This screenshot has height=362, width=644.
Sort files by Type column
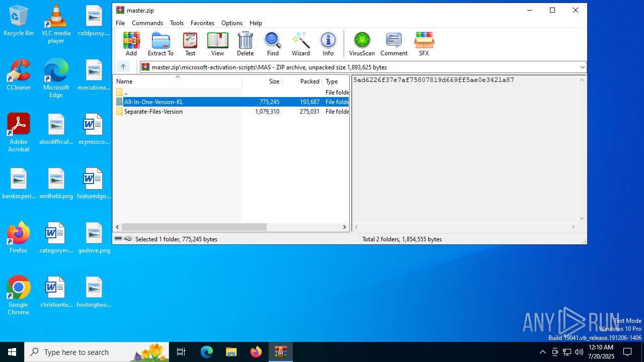pyautogui.click(x=336, y=81)
